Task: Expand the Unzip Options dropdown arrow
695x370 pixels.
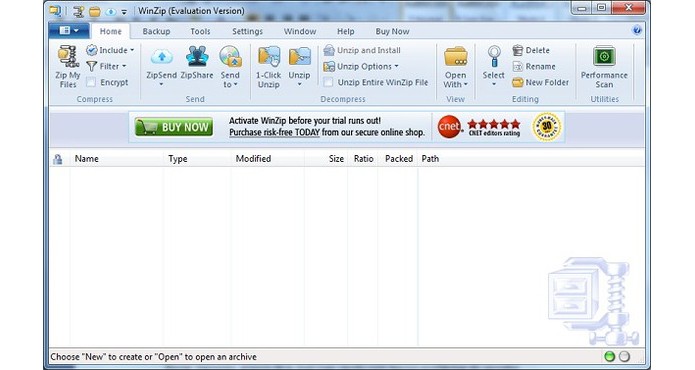Action: click(x=397, y=66)
